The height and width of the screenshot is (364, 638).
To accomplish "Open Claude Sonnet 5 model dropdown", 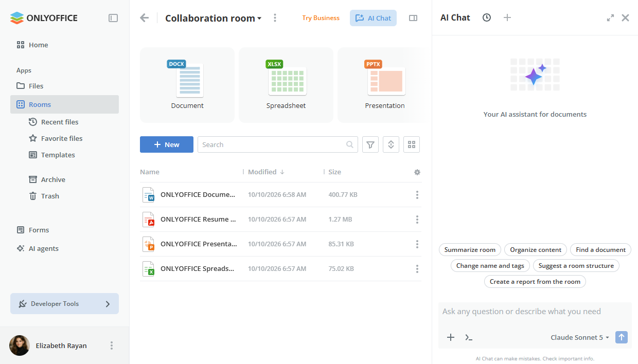I will tap(580, 337).
